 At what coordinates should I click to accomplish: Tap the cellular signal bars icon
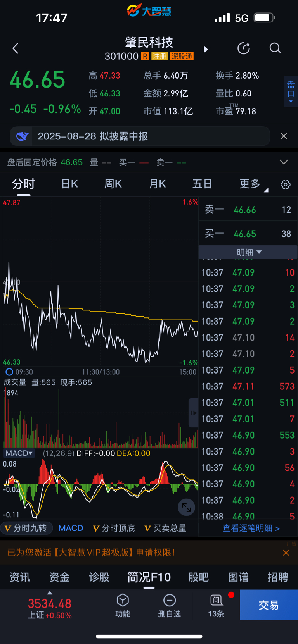click(x=222, y=18)
